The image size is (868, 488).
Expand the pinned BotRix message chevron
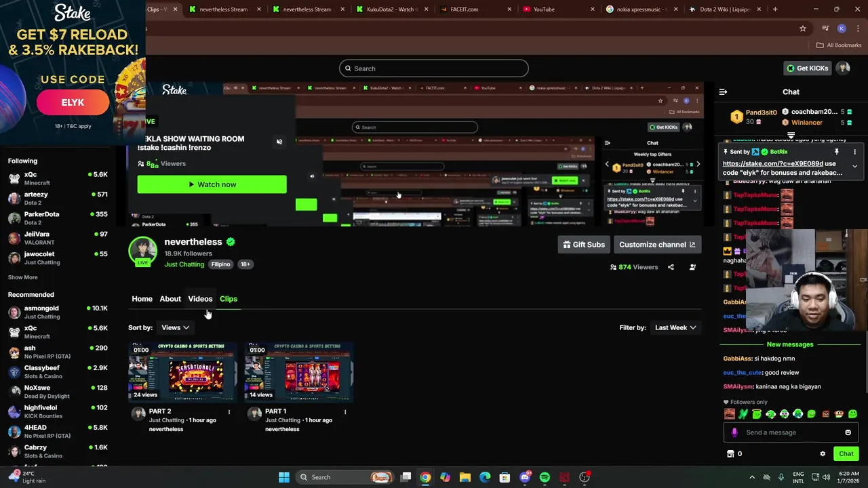854,166
